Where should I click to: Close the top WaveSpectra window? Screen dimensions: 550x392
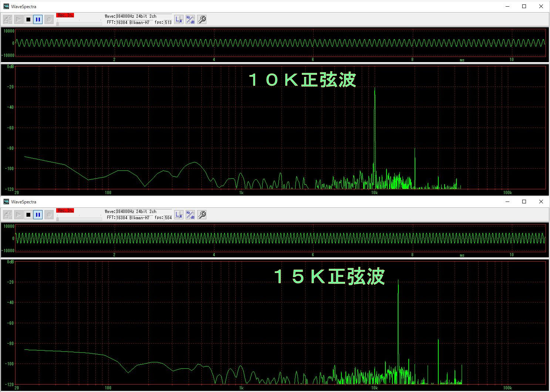pos(541,6)
